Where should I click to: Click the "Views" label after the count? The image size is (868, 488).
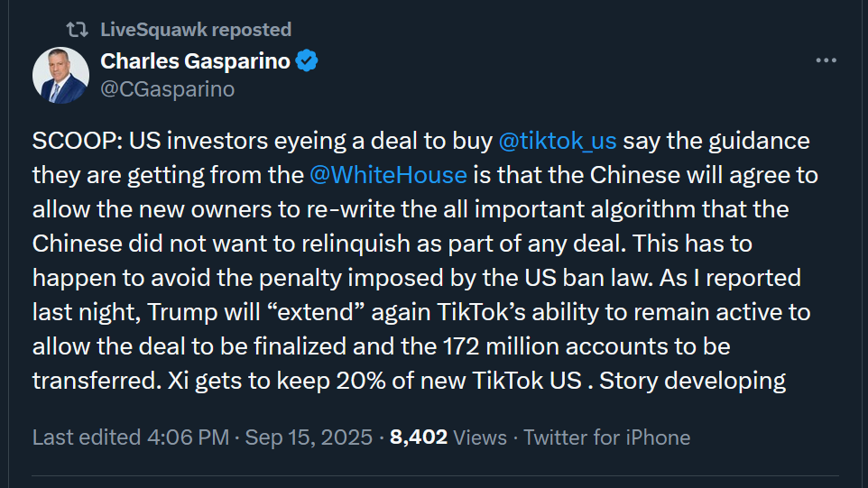481,437
